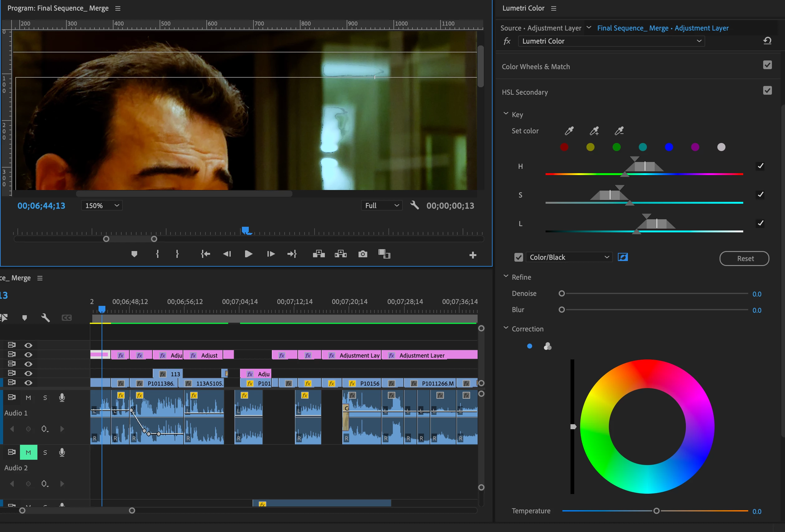The image size is (785, 532).
Task: Click the Lift button in transport controls
Action: 319,254
